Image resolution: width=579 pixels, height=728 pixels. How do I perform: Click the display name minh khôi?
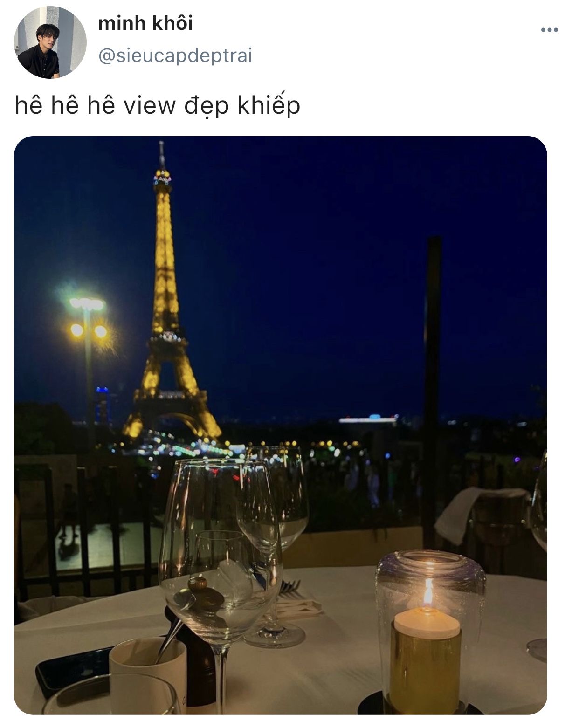(x=145, y=23)
